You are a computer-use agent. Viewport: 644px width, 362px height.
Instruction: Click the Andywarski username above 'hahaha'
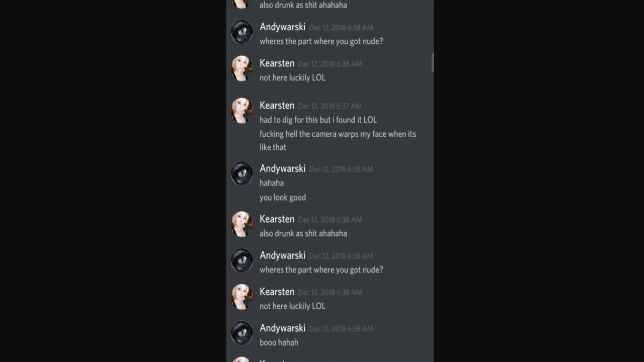point(282,168)
